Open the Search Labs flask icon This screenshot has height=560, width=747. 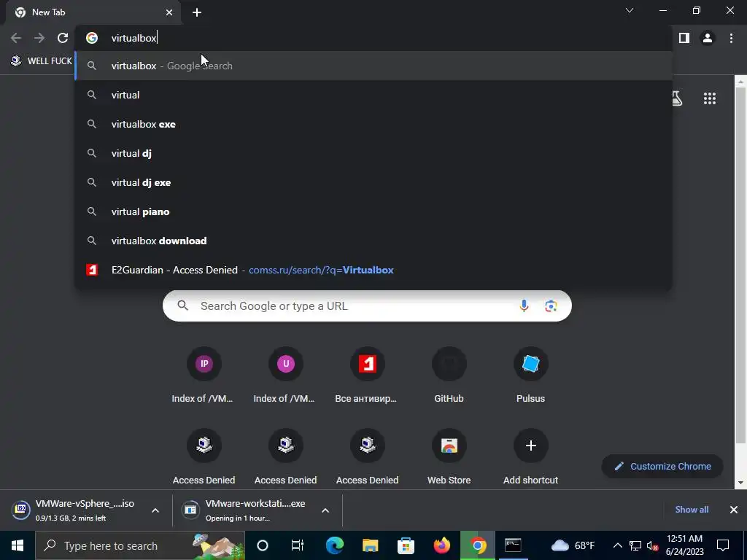[676, 98]
